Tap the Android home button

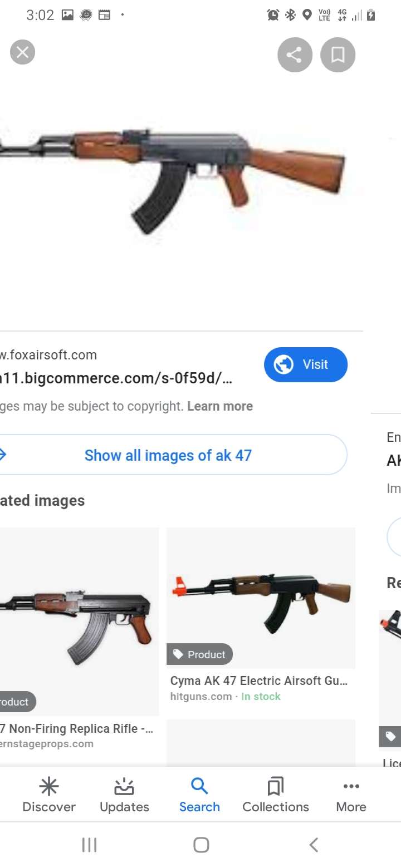(201, 845)
